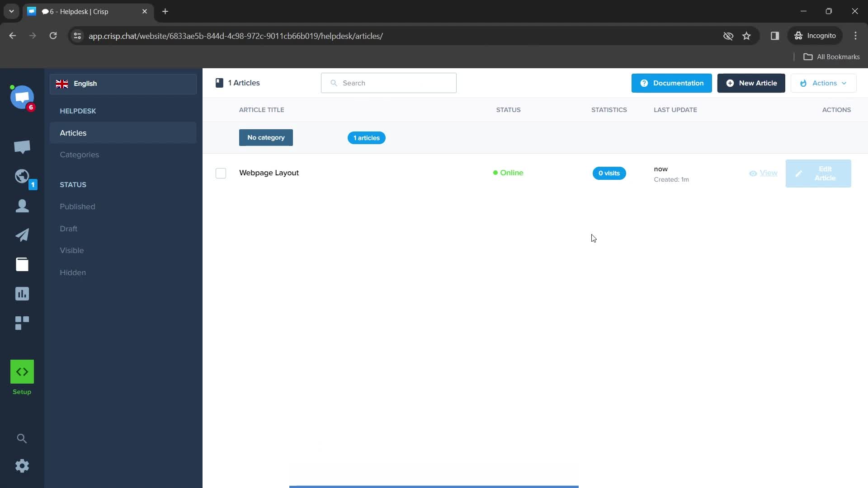The image size is (868, 488).
Task: Click the search input field
Action: [389, 83]
